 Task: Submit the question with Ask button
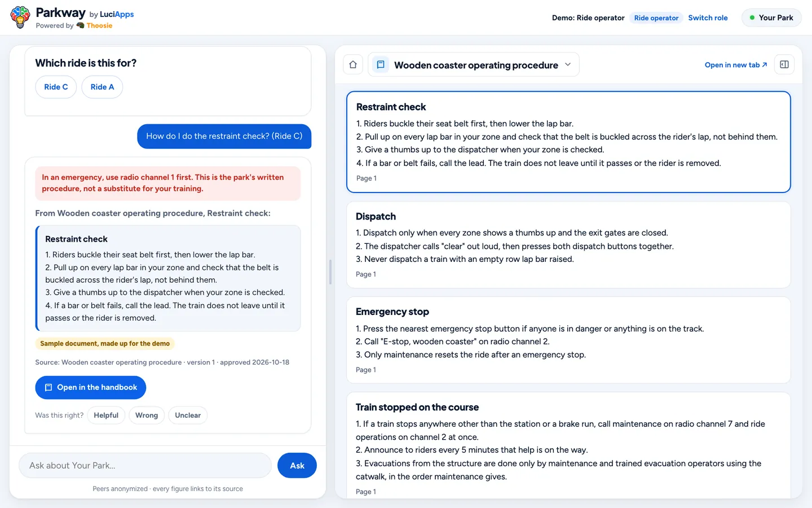point(297,466)
